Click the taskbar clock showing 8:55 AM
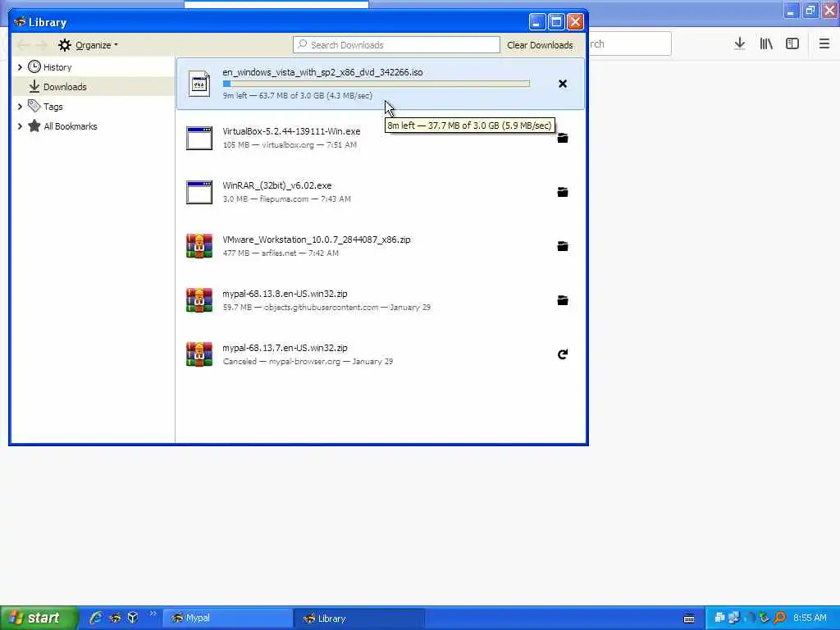Viewport: 840px width, 630px height. pos(810,618)
